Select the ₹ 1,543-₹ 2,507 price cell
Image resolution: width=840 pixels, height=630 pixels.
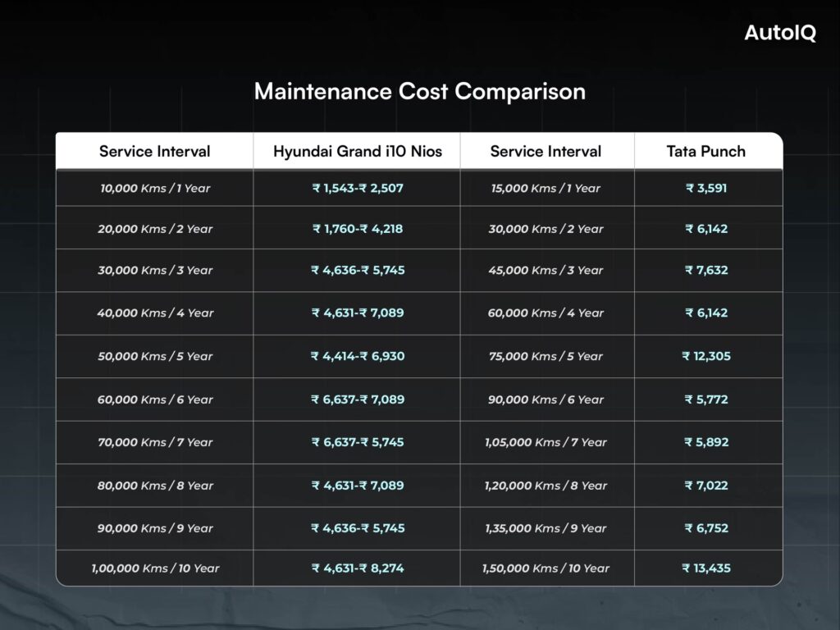[x=357, y=188]
